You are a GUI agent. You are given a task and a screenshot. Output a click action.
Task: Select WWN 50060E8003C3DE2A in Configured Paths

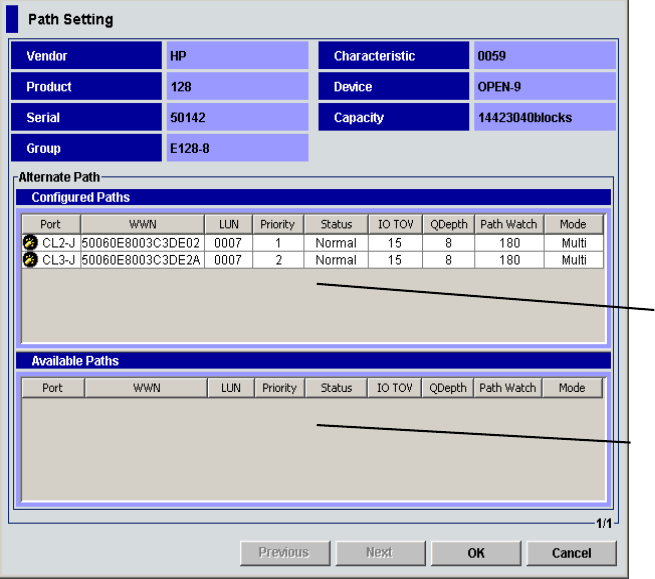[141, 260]
